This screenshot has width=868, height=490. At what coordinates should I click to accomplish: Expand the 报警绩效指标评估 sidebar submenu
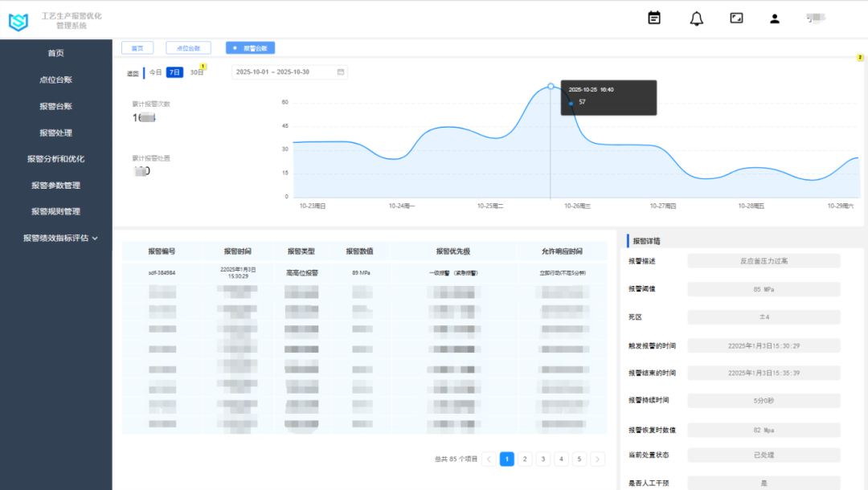[57, 239]
